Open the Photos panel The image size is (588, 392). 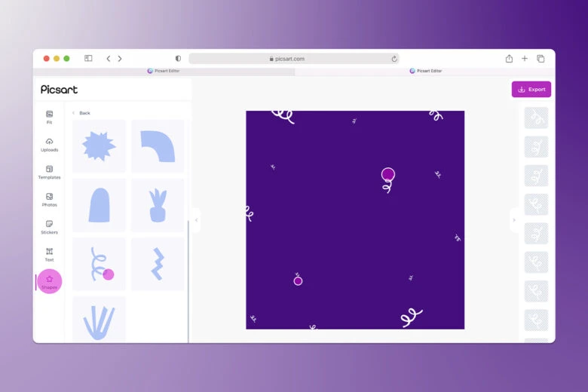(49, 199)
